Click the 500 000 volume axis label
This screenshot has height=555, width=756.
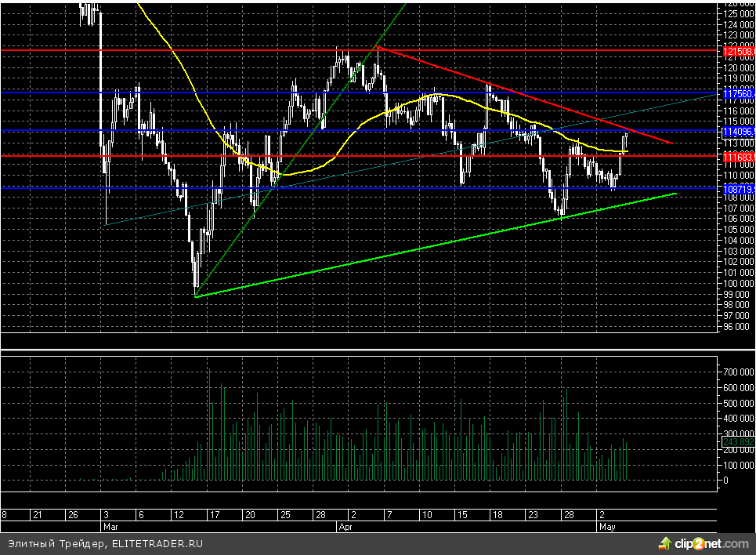point(738,403)
